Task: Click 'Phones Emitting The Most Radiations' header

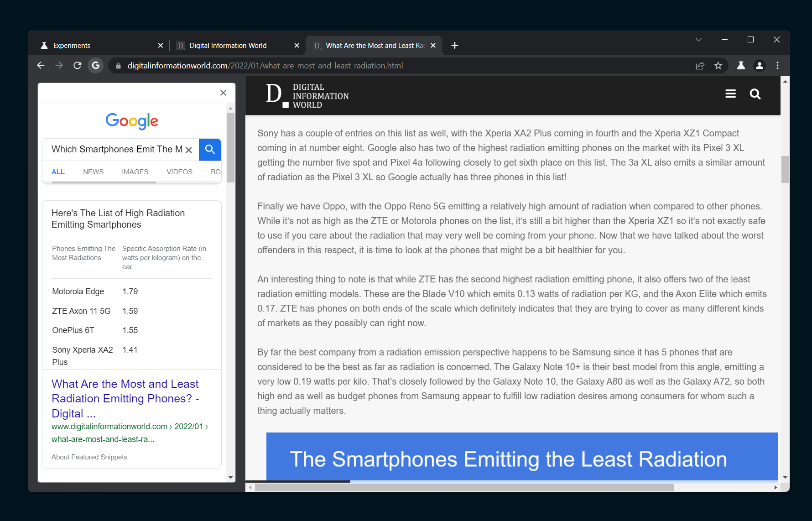Action: click(x=84, y=253)
